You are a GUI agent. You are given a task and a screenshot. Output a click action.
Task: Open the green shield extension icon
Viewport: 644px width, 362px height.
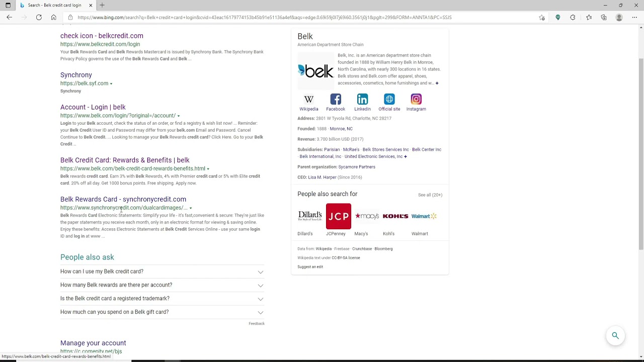coord(557,17)
